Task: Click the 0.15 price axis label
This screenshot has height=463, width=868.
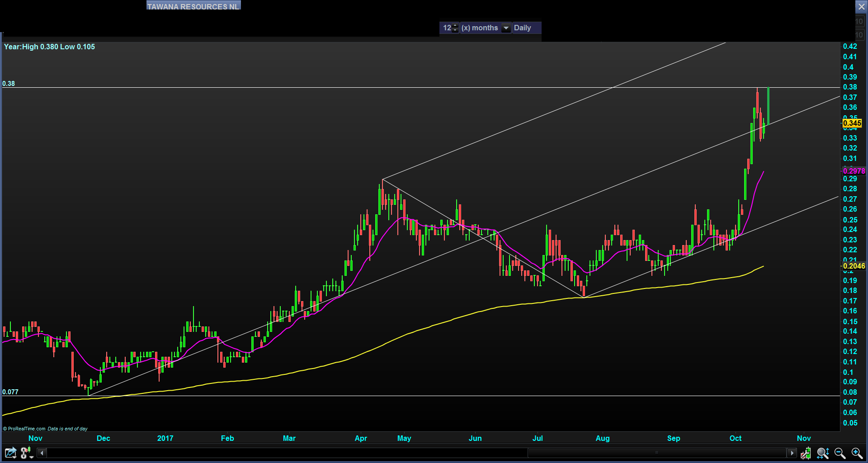Action: [850, 321]
